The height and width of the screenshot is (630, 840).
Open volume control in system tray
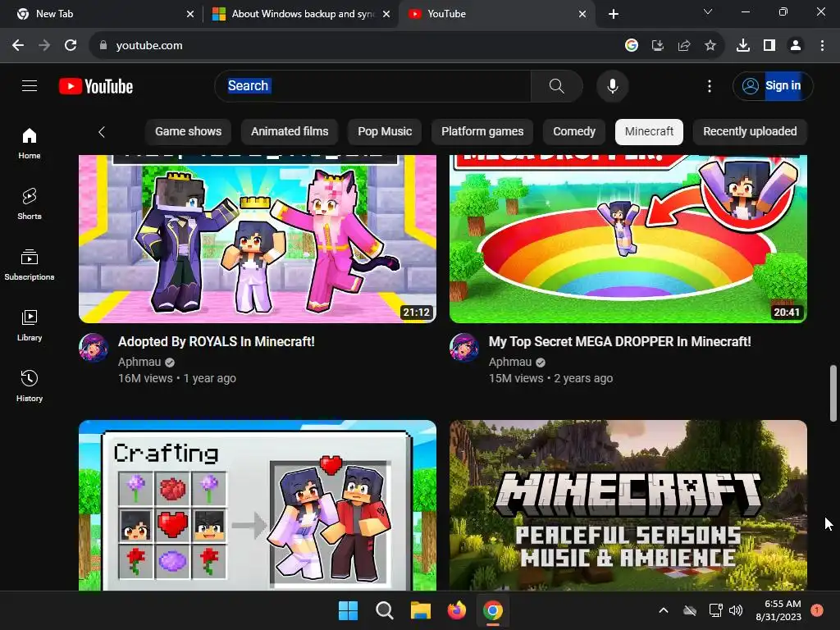[736, 610]
